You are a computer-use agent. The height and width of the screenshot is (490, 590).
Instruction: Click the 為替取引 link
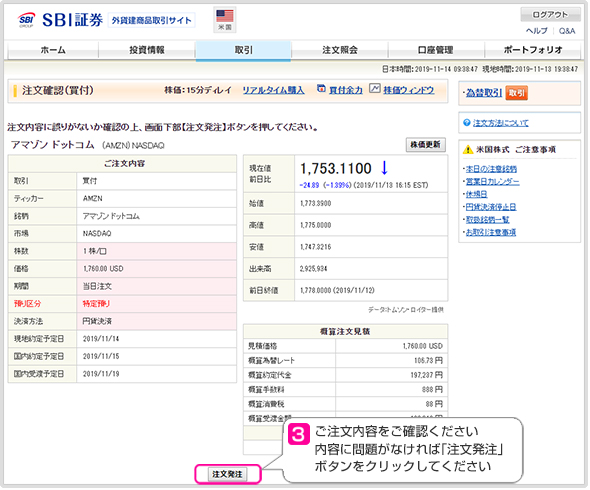pos(484,93)
